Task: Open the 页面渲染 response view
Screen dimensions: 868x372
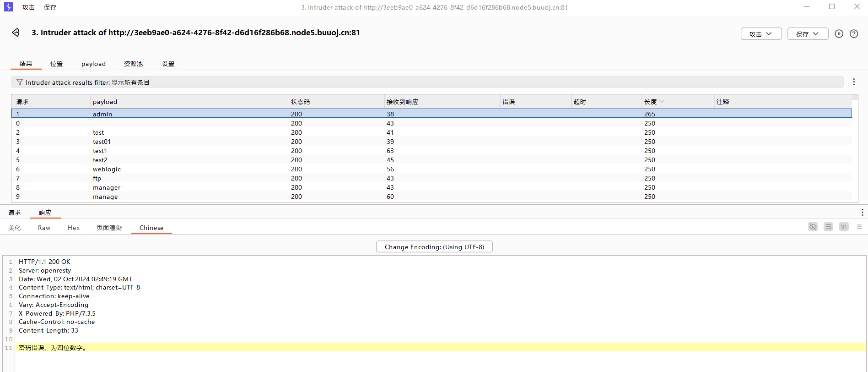Action: (x=109, y=228)
